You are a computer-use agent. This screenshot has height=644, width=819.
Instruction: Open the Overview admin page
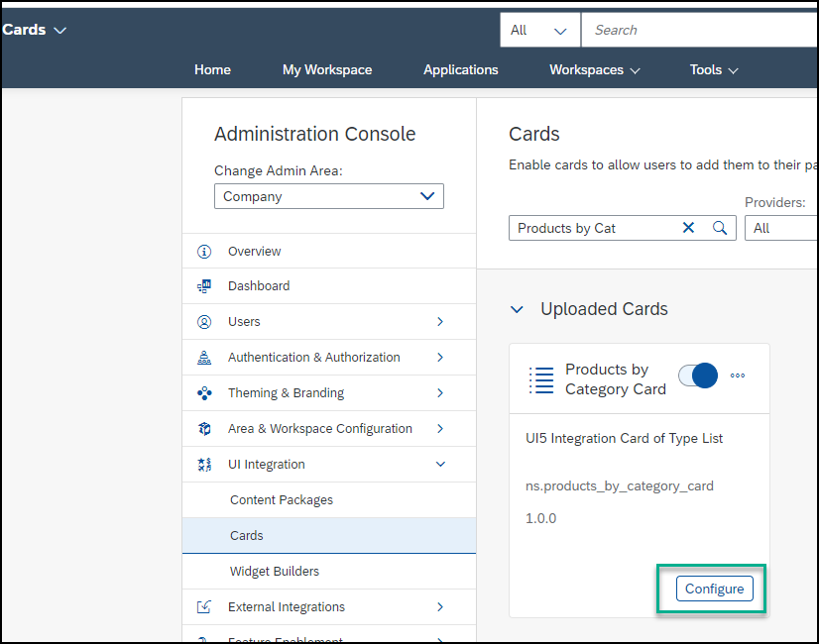click(329, 252)
